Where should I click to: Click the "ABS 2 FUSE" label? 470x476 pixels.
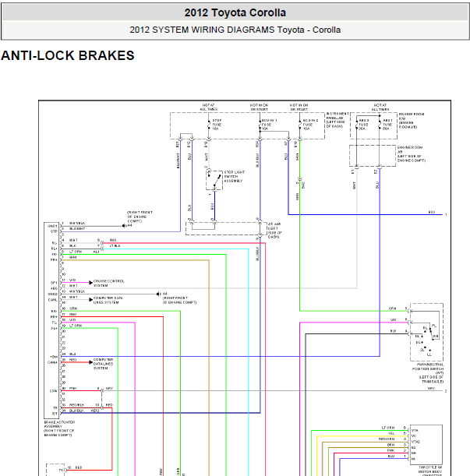pos(364,125)
